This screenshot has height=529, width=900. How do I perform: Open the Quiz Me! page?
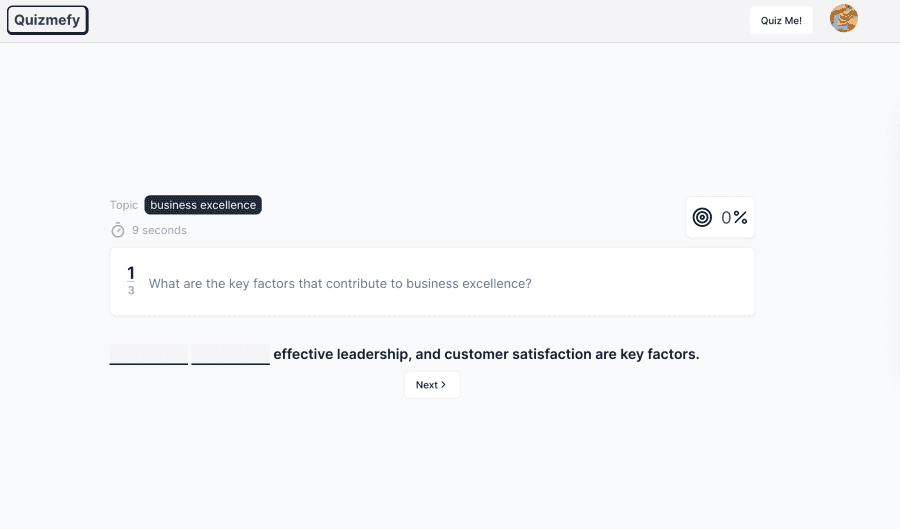pos(781,21)
